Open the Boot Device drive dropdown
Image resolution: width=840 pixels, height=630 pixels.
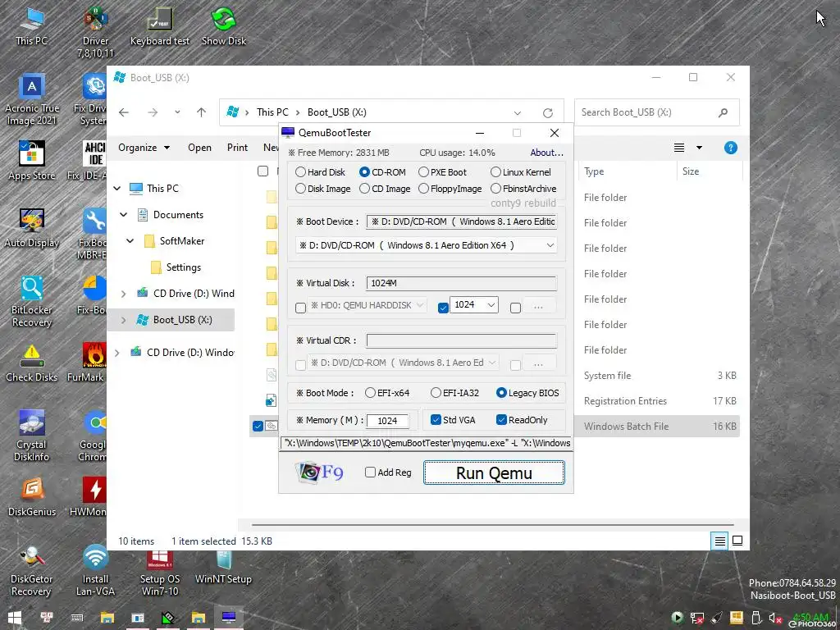click(x=427, y=245)
